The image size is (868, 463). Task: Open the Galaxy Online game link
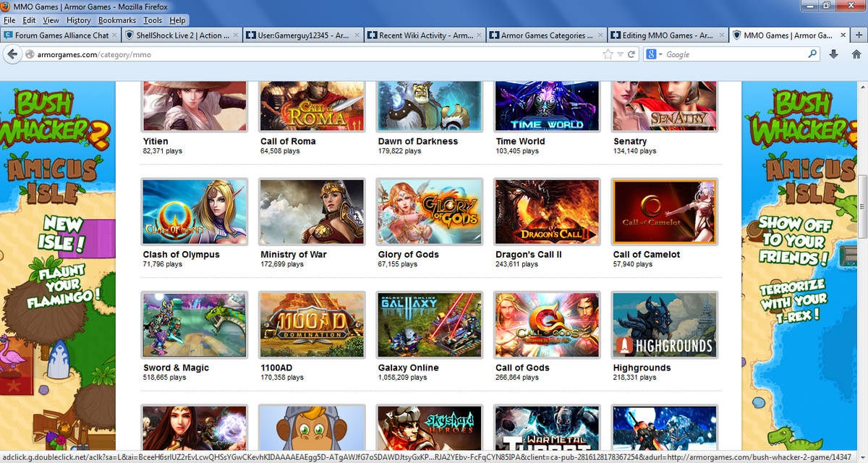pos(408,368)
